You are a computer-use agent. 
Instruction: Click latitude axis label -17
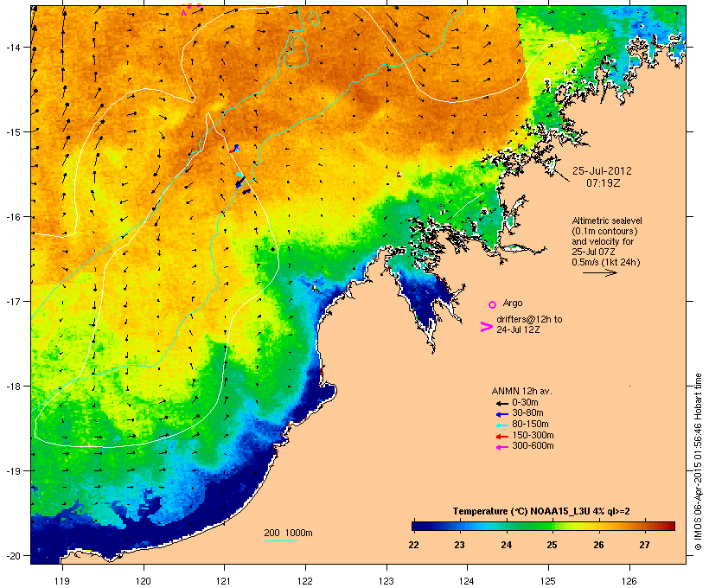coord(12,301)
